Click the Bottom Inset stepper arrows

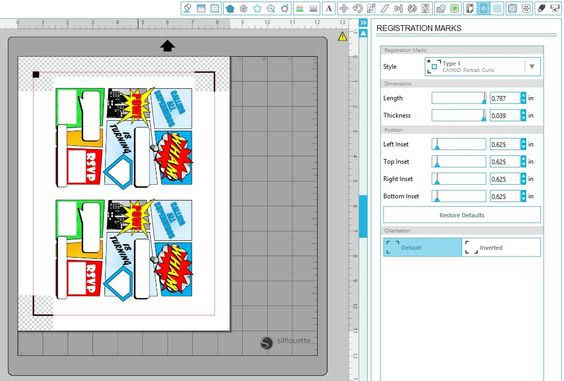(x=523, y=196)
